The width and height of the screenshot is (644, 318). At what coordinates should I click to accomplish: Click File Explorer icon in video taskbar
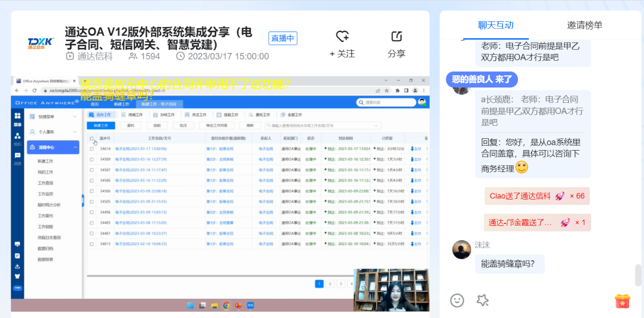[x=214, y=305]
